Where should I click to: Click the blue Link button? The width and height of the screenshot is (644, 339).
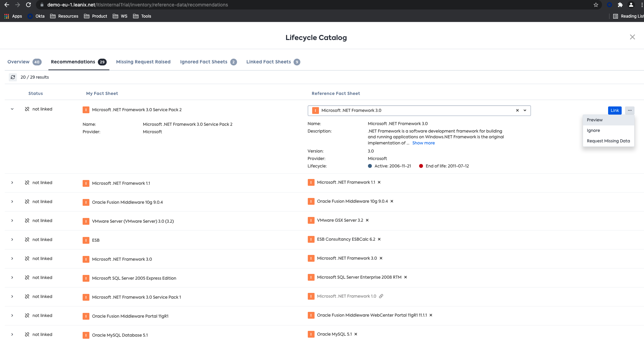(x=615, y=111)
